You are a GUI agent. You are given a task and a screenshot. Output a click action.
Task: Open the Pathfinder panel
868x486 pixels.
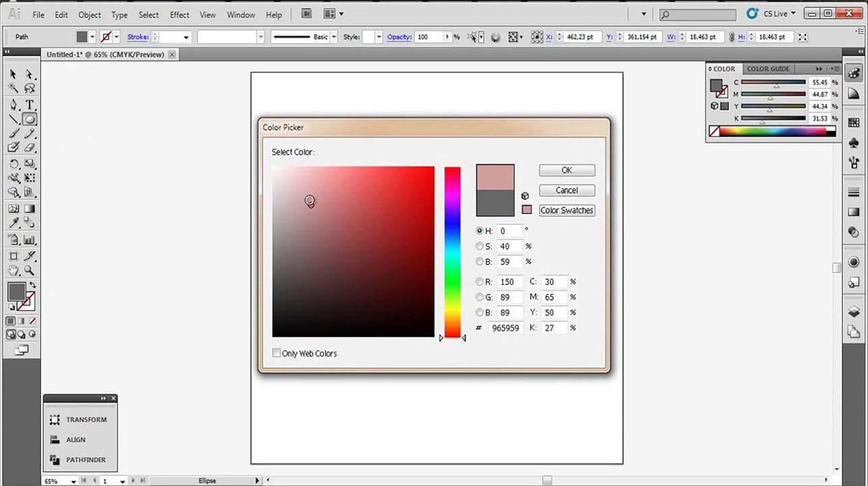pyautogui.click(x=78, y=460)
